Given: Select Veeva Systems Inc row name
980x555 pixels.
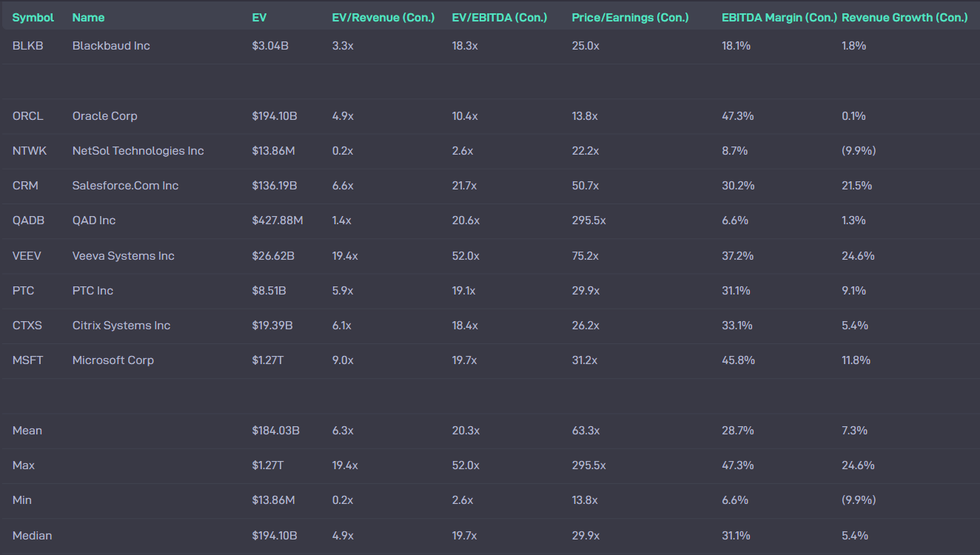Looking at the screenshot, I should coord(124,256).
